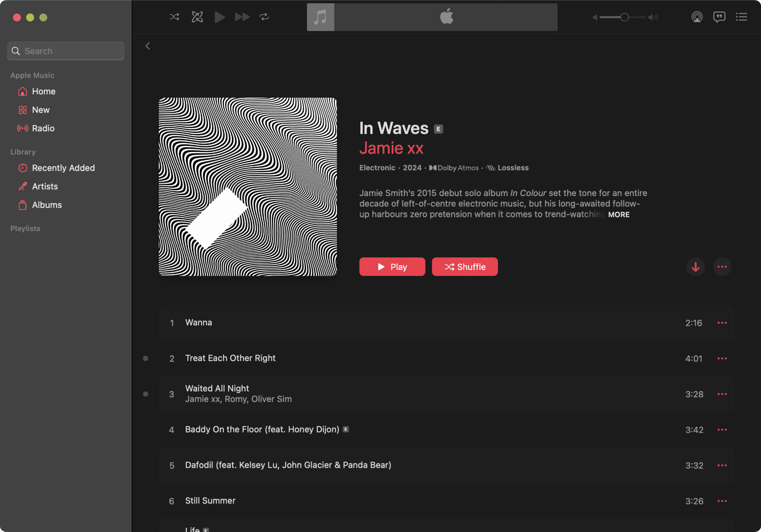This screenshot has width=761, height=532.
Task: Download the In Waves album
Action: click(695, 267)
